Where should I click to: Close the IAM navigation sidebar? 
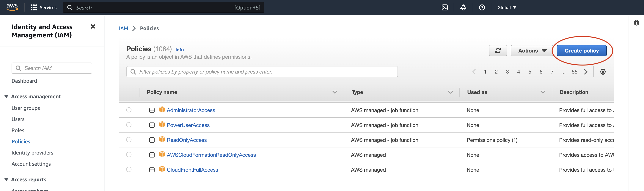[x=93, y=26]
